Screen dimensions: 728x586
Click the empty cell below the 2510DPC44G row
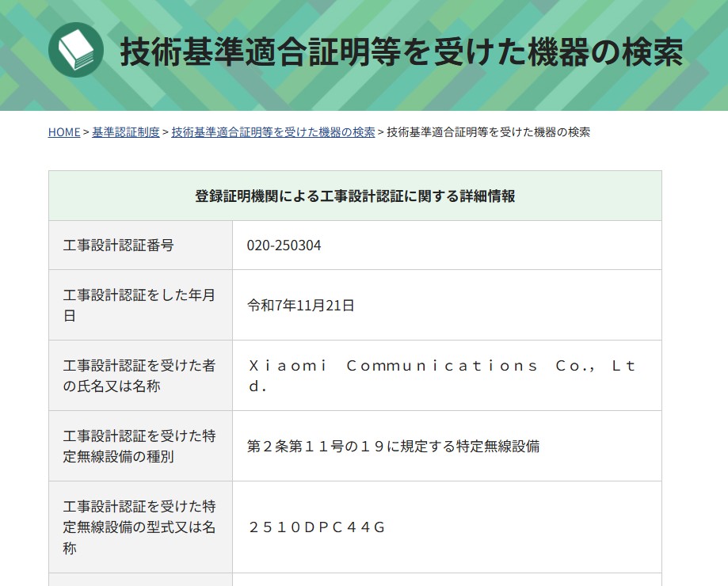[446, 580]
